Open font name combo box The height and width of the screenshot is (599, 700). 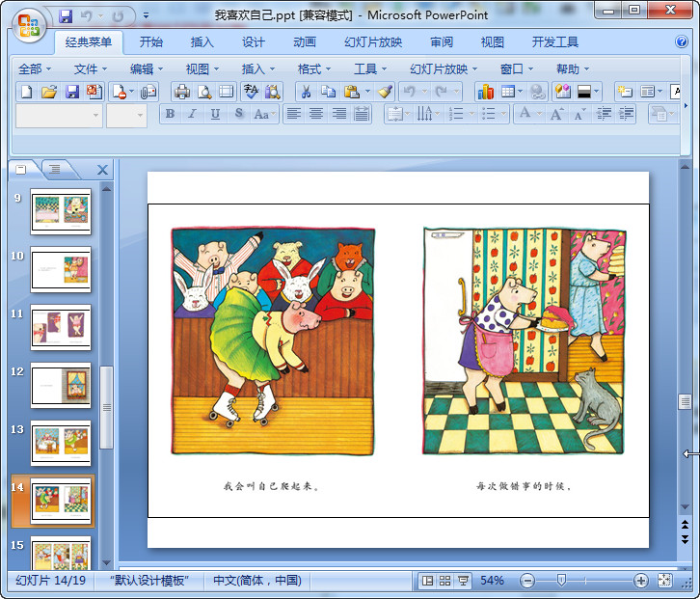pyautogui.click(x=59, y=115)
